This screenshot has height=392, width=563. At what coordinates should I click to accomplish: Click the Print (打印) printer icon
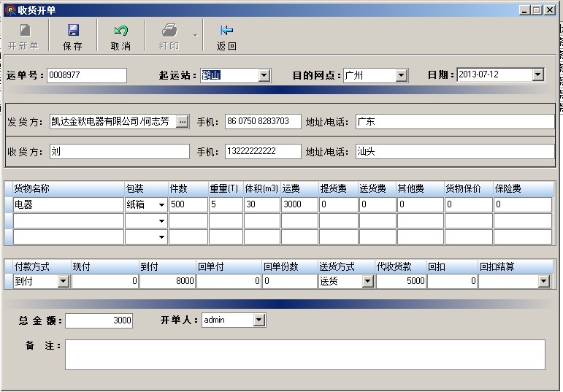(x=169, y=31)
